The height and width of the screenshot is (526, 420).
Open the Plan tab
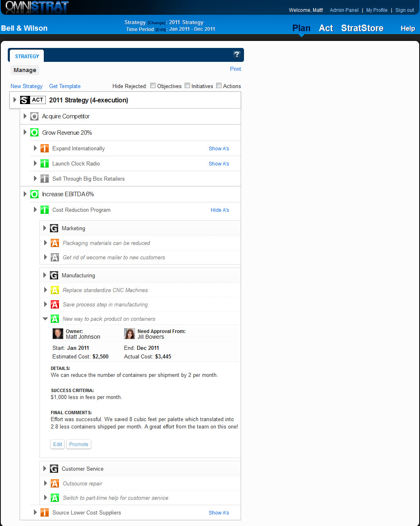click(x=301, y=28)
